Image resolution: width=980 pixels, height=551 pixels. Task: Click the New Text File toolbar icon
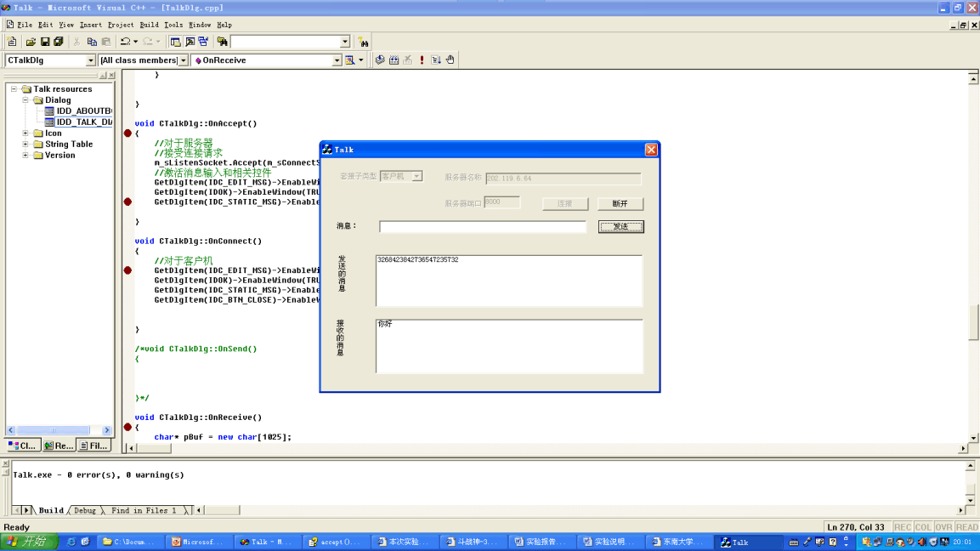(12, 42)
